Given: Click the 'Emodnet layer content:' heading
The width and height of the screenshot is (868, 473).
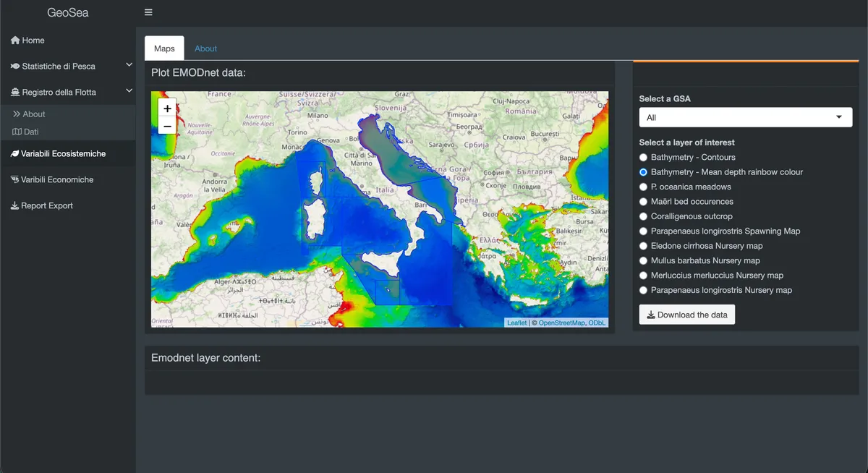Looking at the screenshot, I should [x=205, y=358].
